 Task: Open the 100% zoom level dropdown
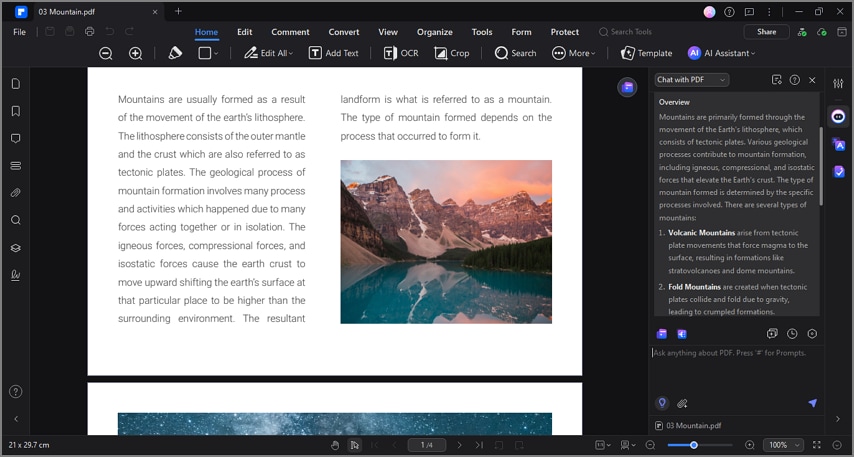coord(783,445)
